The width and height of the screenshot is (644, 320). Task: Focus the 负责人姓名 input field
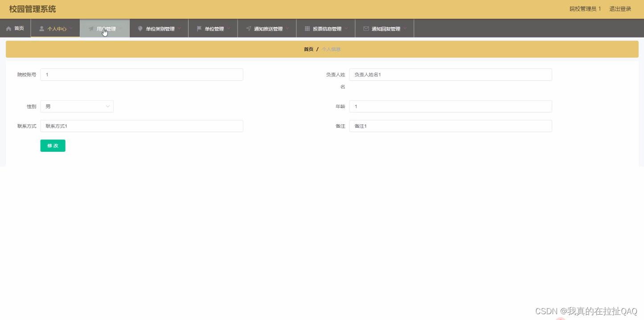coord(451,75)
